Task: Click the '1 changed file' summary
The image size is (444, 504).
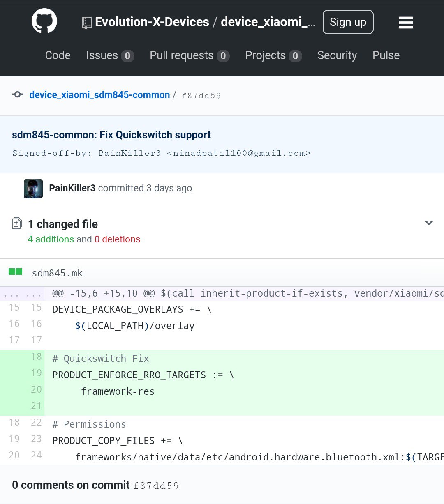Action: click(x=63, y=224)
